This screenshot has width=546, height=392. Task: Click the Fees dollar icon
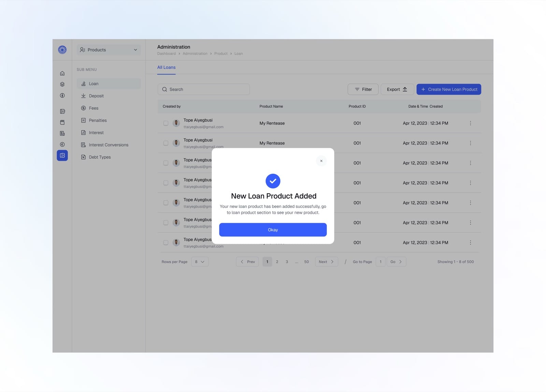point(83,108)
